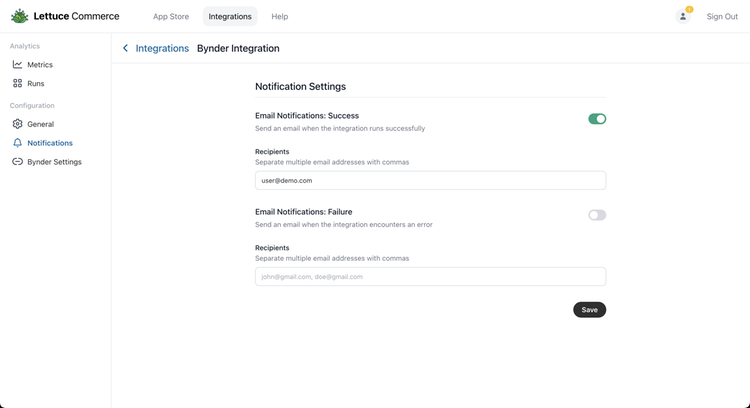750x408 pixels.
Task: Follow the Integrations breadcrumb link
Action: [162, 48]
